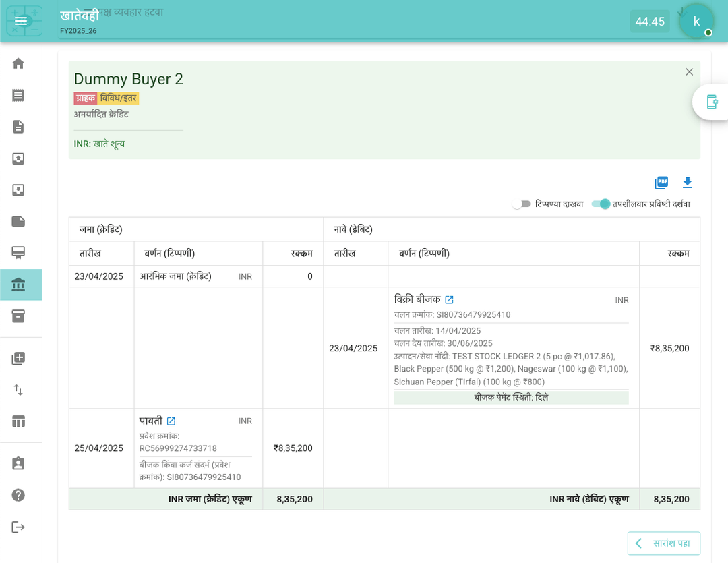Open the table view sidebar item
This screenshot has height=563, width=728.
(18, 421)
